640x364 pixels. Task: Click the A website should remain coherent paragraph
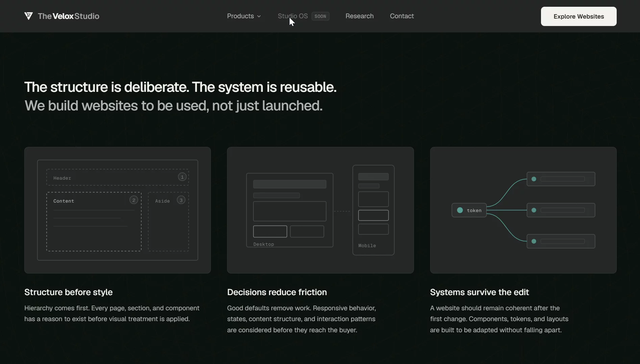(x=499, y=319)
